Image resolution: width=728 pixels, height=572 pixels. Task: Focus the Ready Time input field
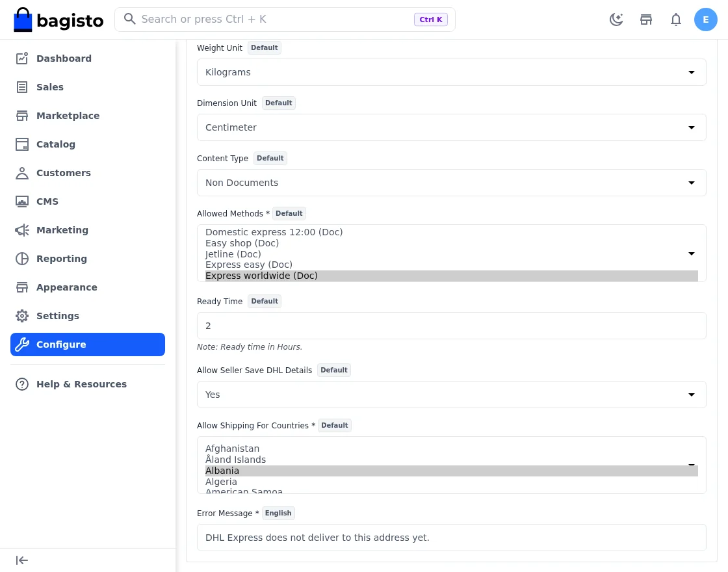[x=451, y=326]
